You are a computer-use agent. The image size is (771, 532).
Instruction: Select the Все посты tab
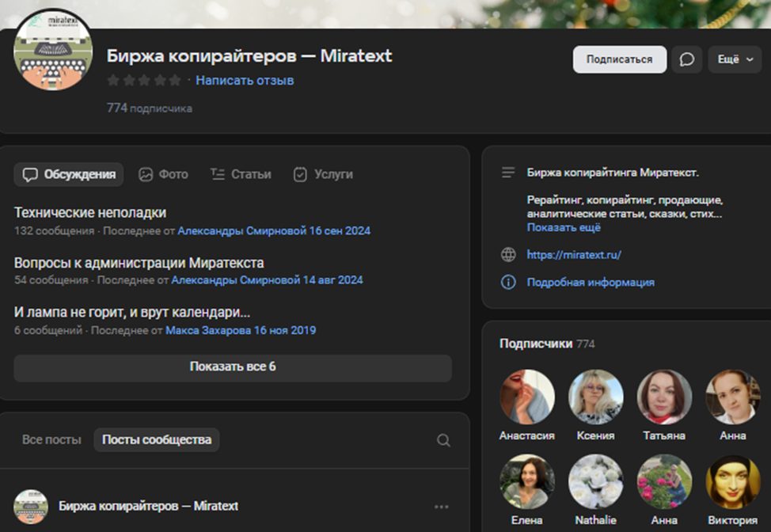(51, 439)
